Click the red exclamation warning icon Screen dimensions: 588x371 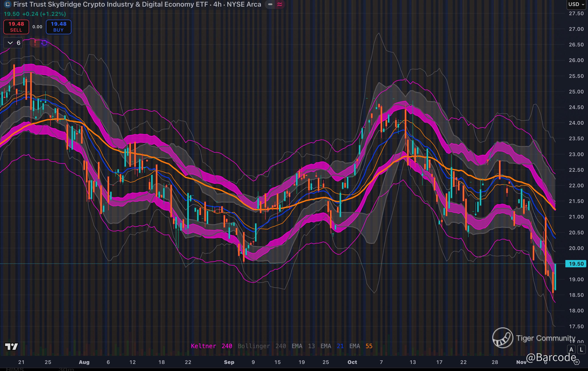35,43
